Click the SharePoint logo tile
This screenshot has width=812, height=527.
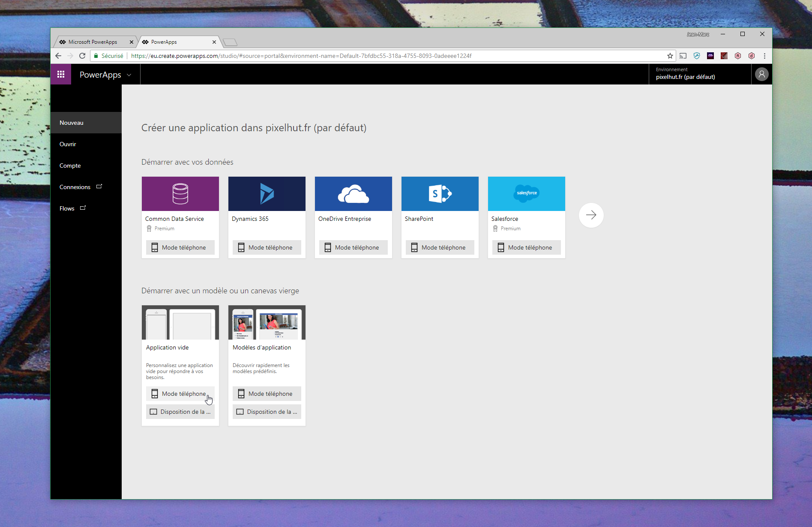pyautogui.click(x=440, y=194)
